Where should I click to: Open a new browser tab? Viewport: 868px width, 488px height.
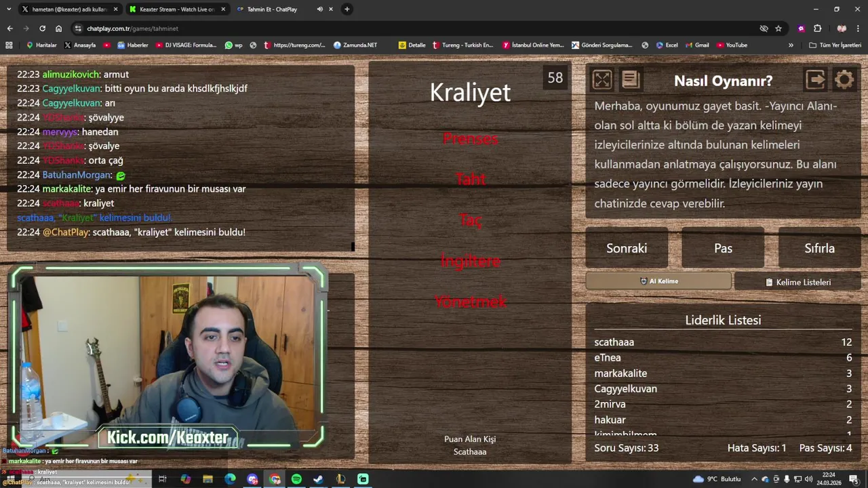click(347, 9)
